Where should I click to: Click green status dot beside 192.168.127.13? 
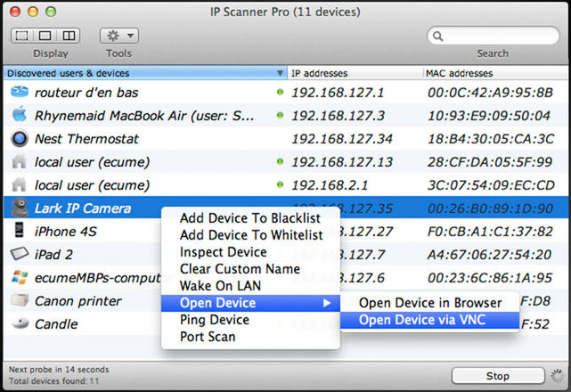(x=280, y=161)
